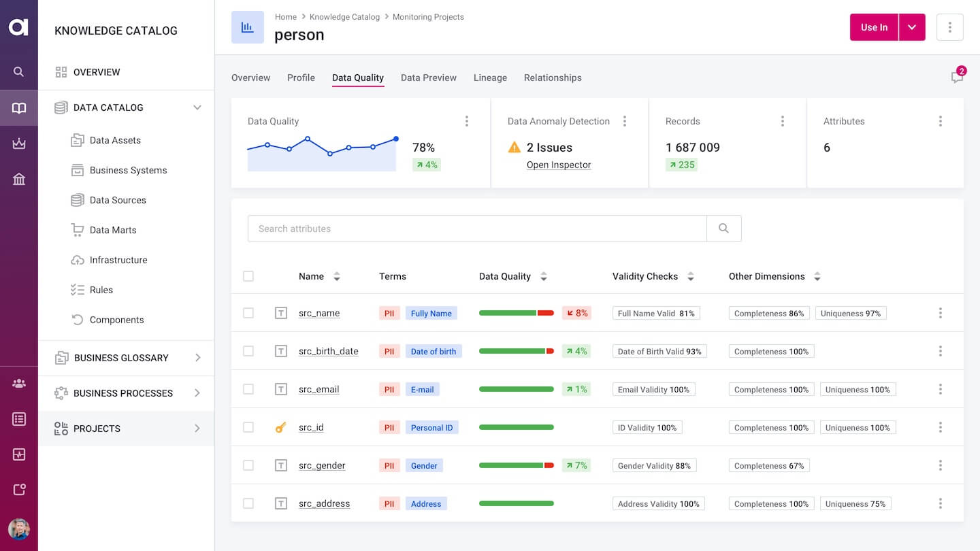Image resolution: width=980 pixels, height=551 pixels.
Task: Click the golden key icon beside src_id
Action: [280, 427]
